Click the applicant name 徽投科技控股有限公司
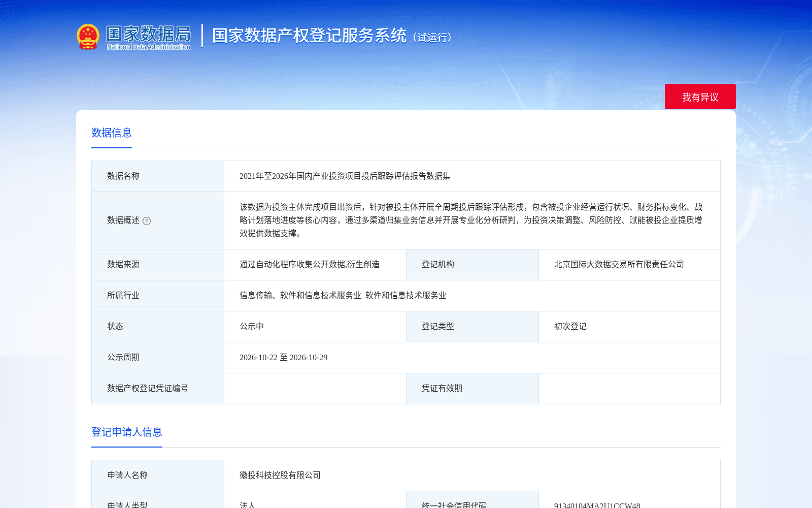Viewport: 812px width, 508px height. (280, 475)
